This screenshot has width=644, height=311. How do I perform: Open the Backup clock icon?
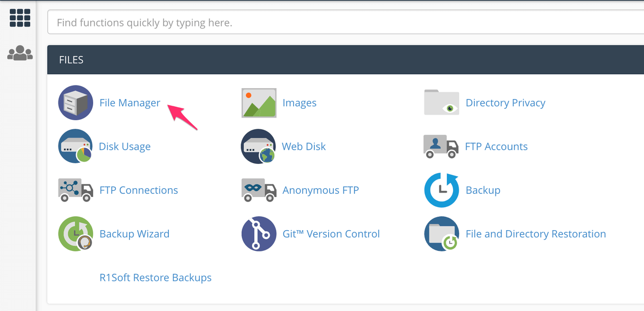(442, 190)
